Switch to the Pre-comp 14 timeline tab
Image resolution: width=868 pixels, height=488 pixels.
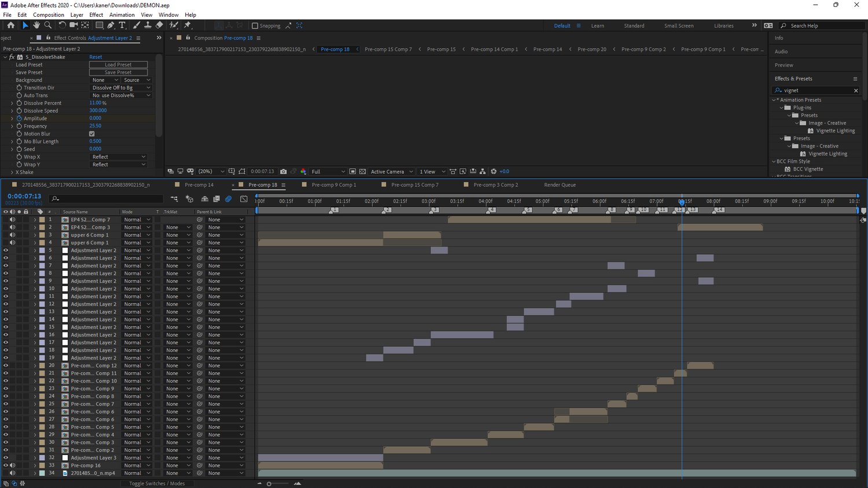pos(199,185)
